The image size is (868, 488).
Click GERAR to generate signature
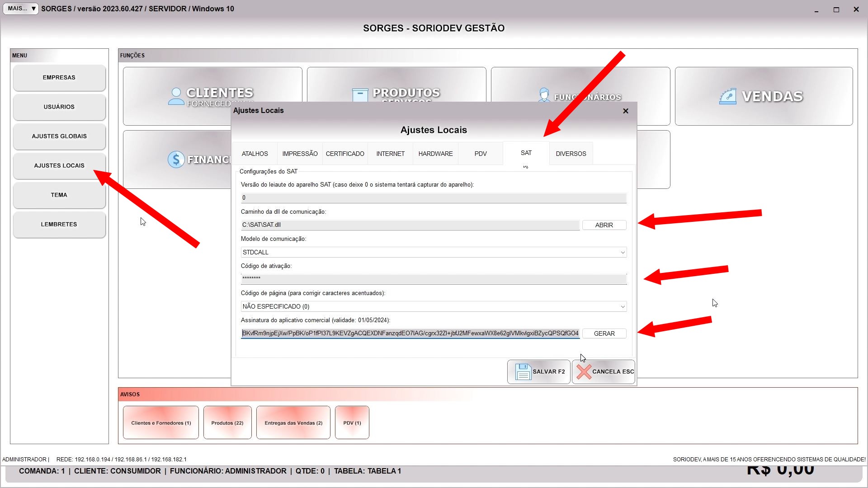604,333
